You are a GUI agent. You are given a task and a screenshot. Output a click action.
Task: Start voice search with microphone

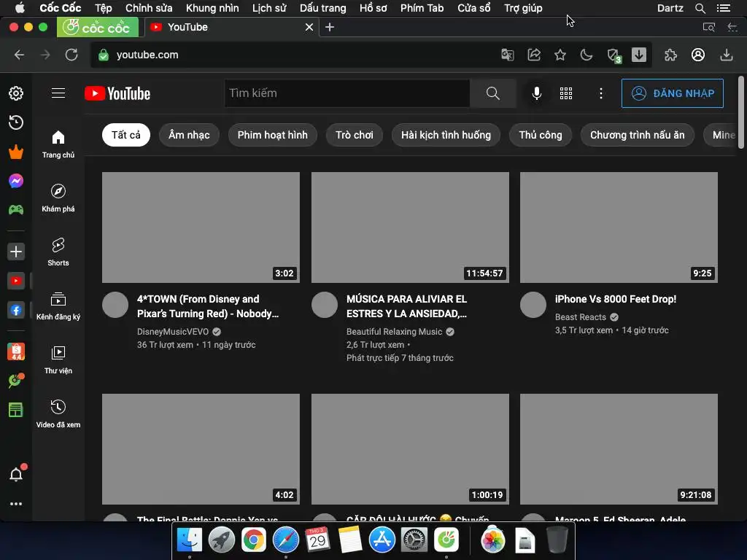pyautogui.click(x=536, y=93)
